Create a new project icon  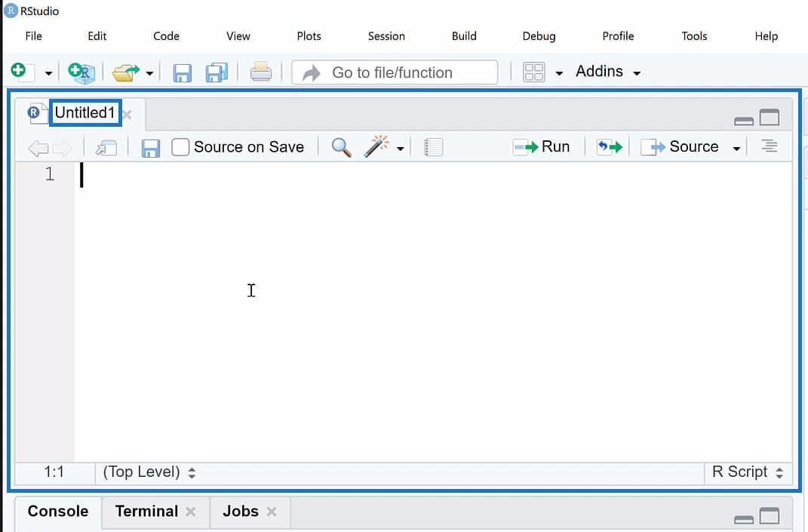click(81, 72)
